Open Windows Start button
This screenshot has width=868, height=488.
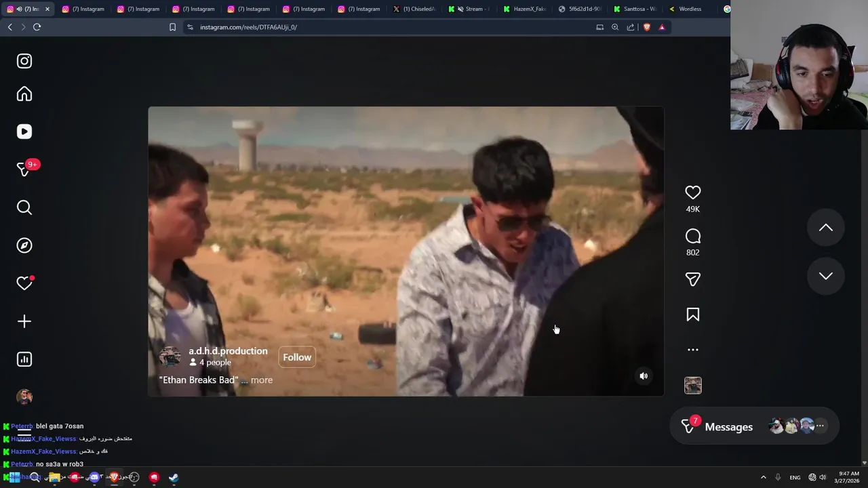13,477
